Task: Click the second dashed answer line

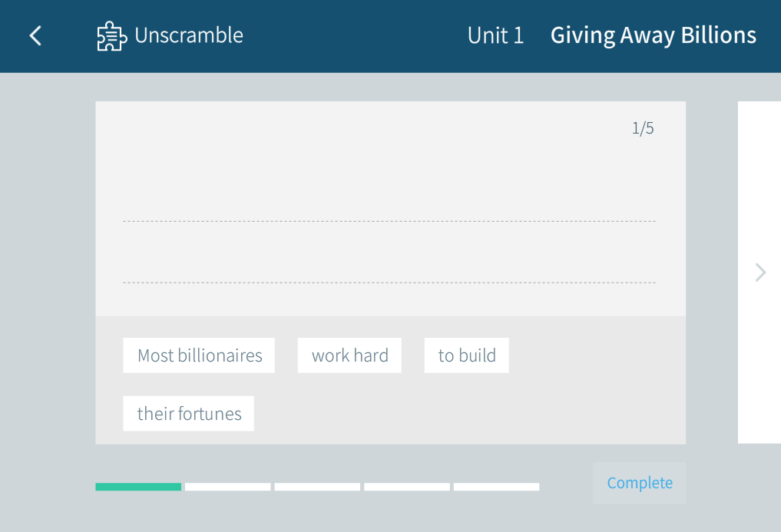Action: (x=389, y=282)
